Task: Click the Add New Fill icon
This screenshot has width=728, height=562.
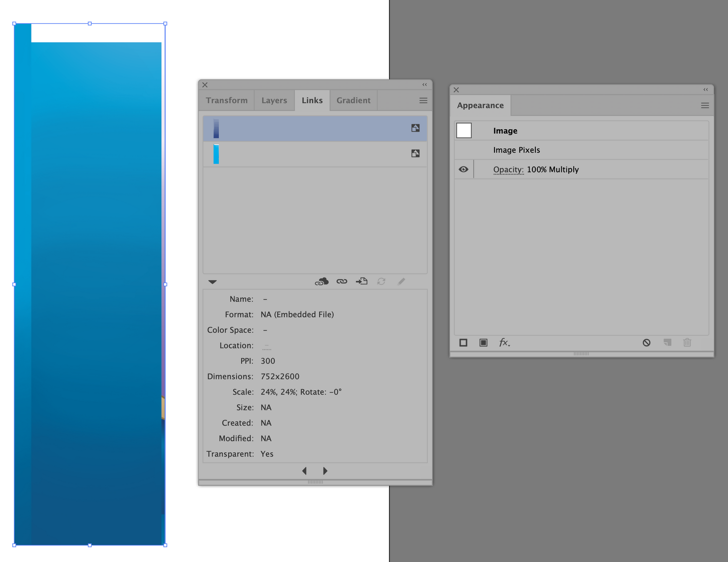Action: [483, 342]
